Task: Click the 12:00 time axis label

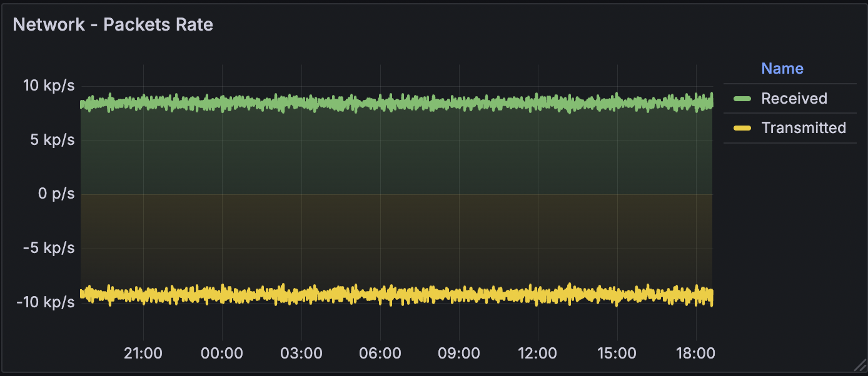Action: [x=538, y=354]
